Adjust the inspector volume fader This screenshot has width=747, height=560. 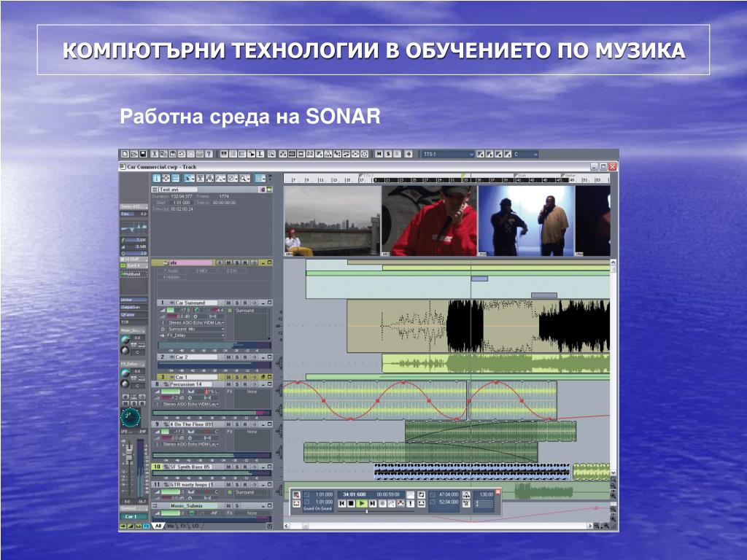point(128,455)
